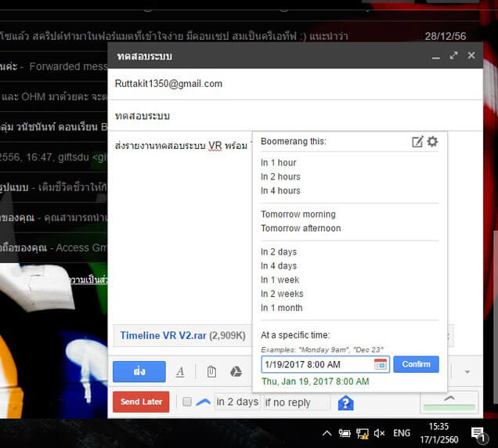The height and width of the screenshot is (448, 498).
Task: Open the 'in 2 days' dropdown
Action: pos(237,403)
